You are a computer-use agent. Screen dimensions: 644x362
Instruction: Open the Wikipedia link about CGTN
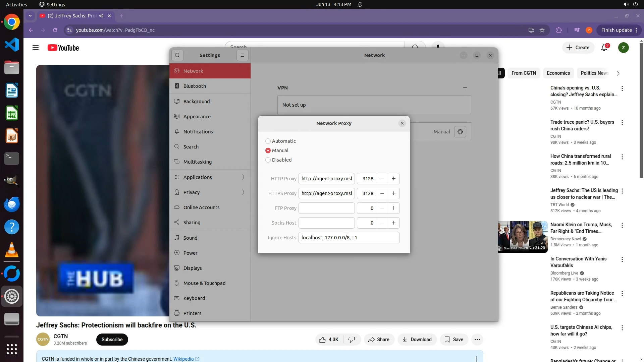click(183, 359)
